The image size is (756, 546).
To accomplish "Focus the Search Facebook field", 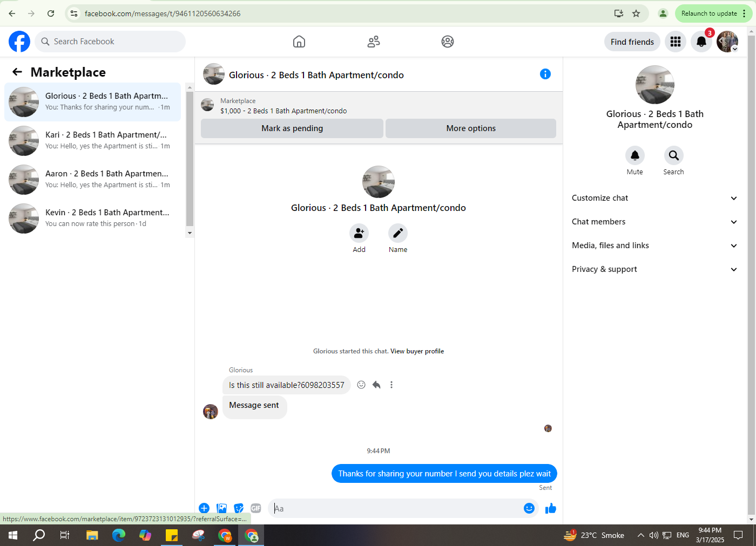I will tap(110, 42).
